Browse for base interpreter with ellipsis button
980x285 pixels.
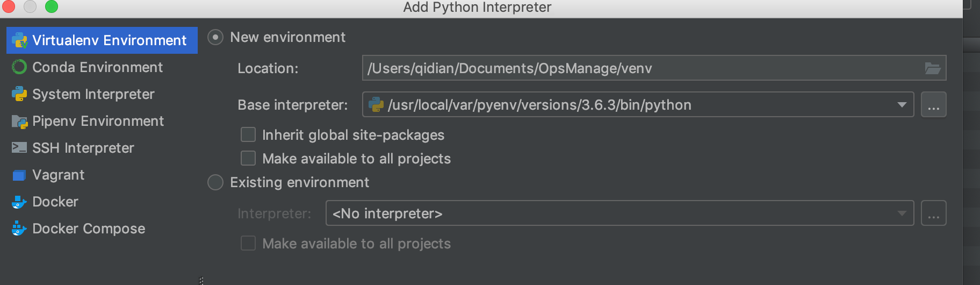(933, 105)
